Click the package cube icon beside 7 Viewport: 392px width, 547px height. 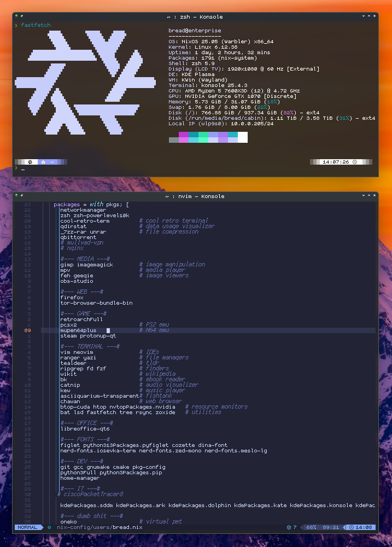click(x=289, y=527)
